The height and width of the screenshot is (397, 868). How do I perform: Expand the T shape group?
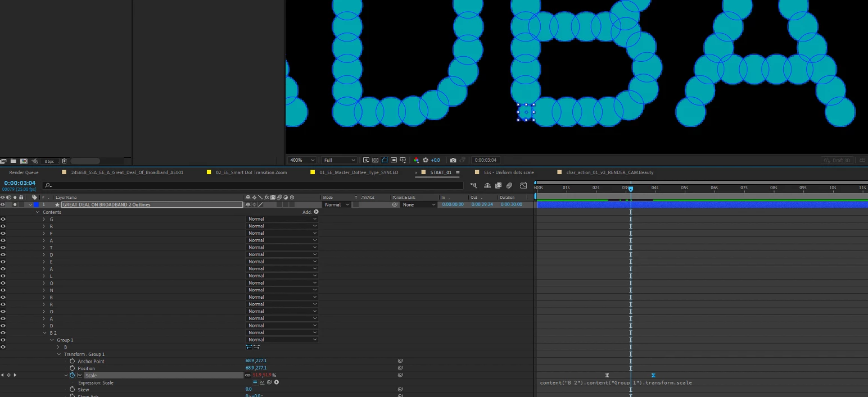click(x=44, y=247)
